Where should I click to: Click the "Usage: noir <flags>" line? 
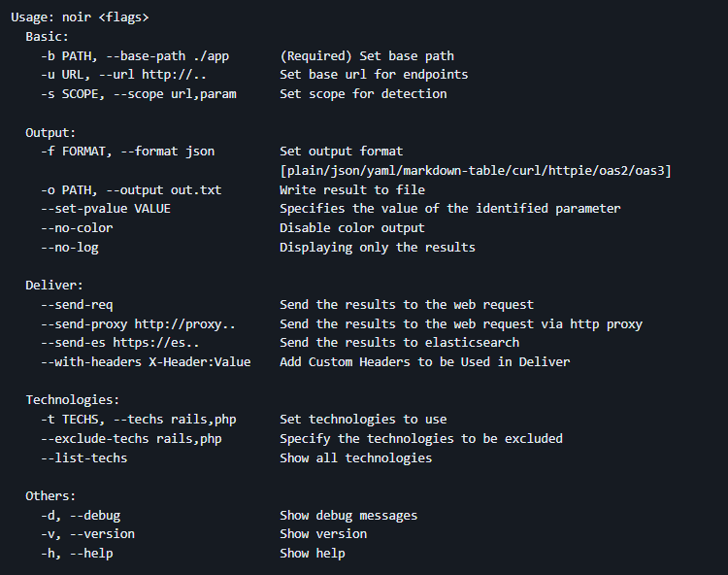coord(80,17)
